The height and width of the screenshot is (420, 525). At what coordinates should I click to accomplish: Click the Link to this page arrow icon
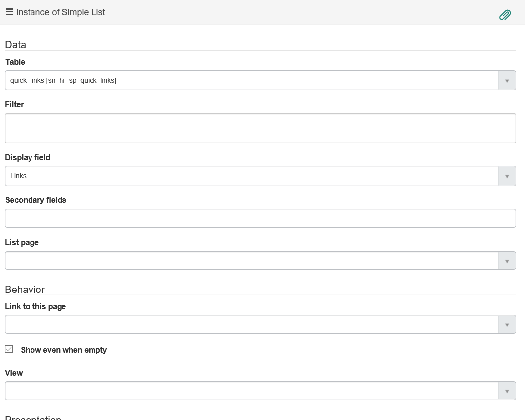pos(507,324)
